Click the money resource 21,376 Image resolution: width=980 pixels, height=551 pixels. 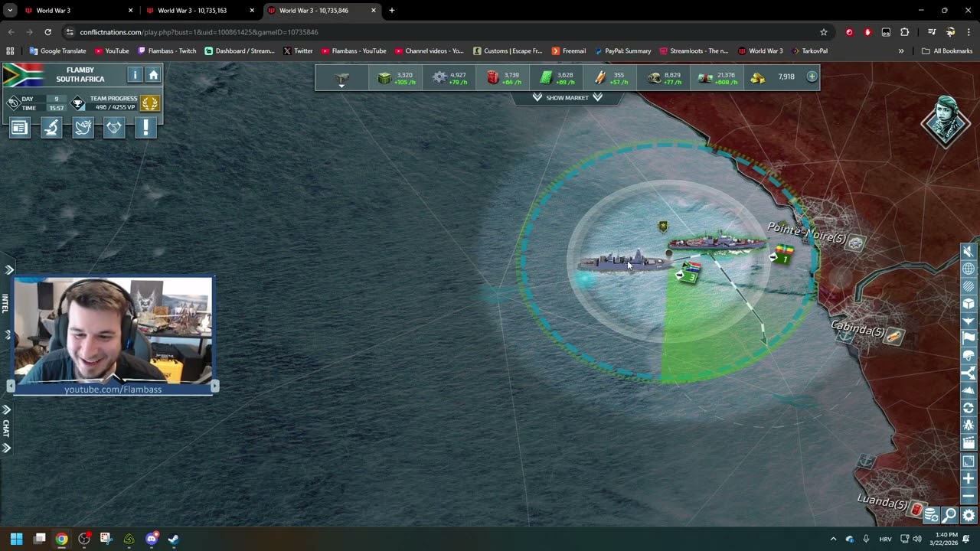(717, 78)
